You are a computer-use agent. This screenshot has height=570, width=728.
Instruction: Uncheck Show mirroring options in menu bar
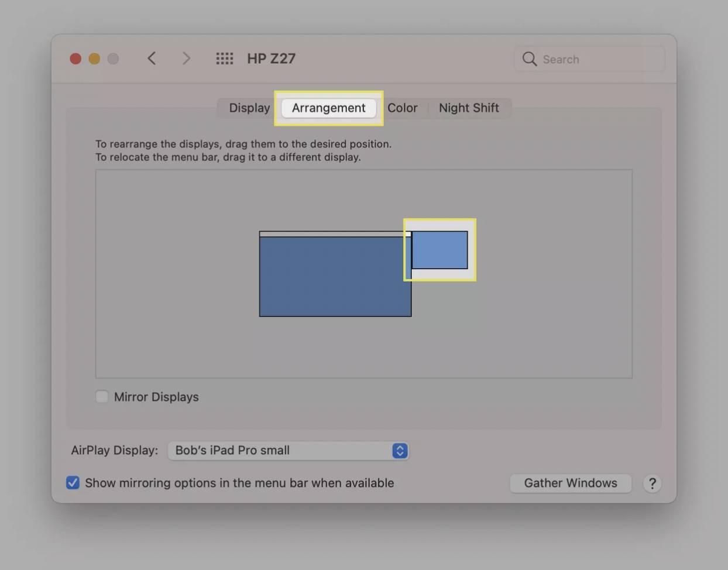coord(73,483)
